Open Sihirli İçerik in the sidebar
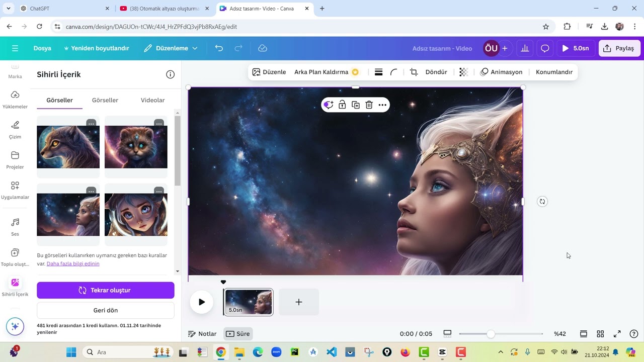This screenshot has height=362, width=644. coord(15,288)
